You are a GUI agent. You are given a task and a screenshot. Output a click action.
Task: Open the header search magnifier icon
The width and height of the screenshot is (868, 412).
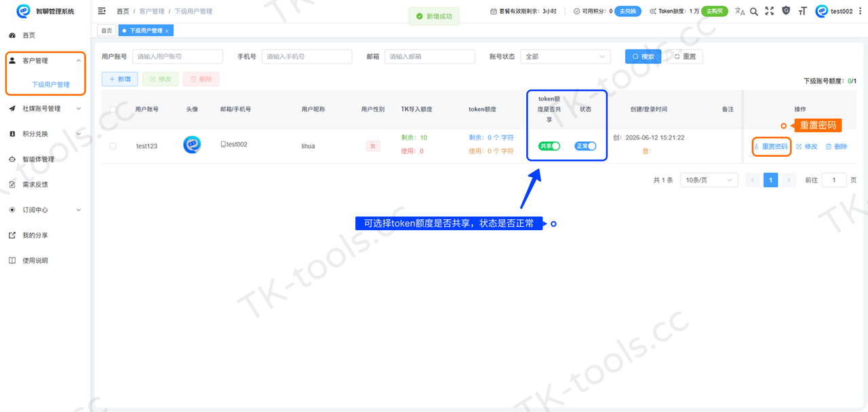click(x=754, y=11)
